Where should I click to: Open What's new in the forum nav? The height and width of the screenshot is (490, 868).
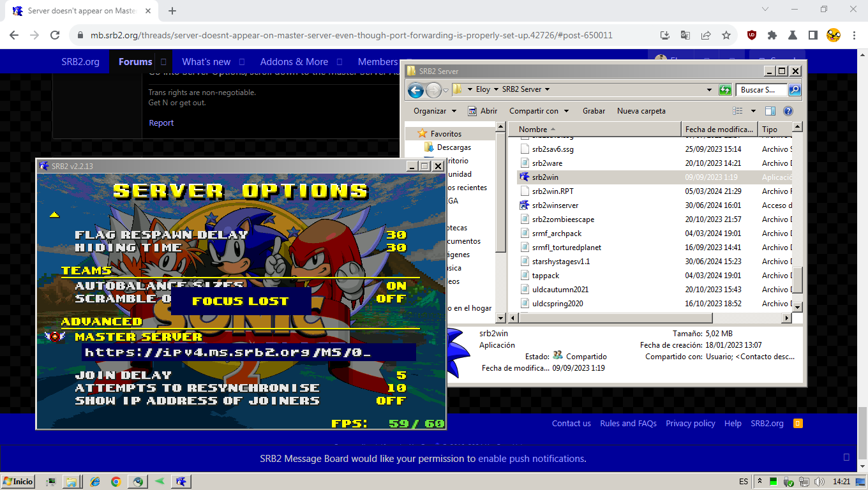[x=206, y=62]
